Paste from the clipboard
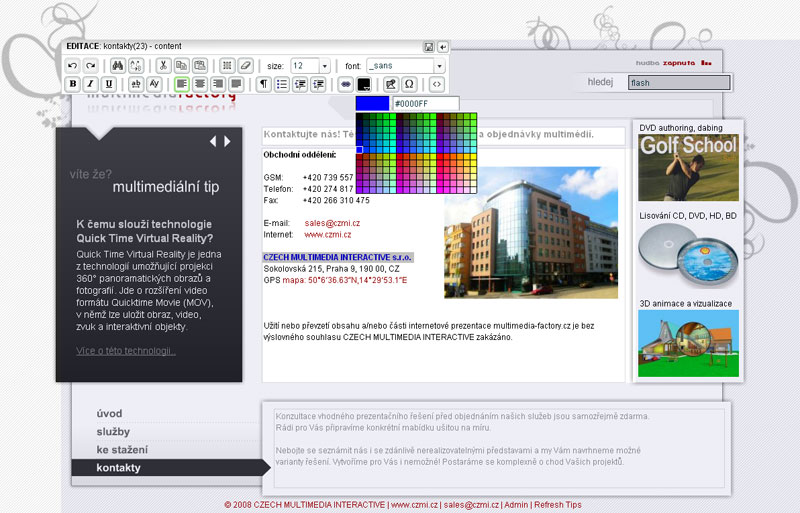 tap(199, 66)
